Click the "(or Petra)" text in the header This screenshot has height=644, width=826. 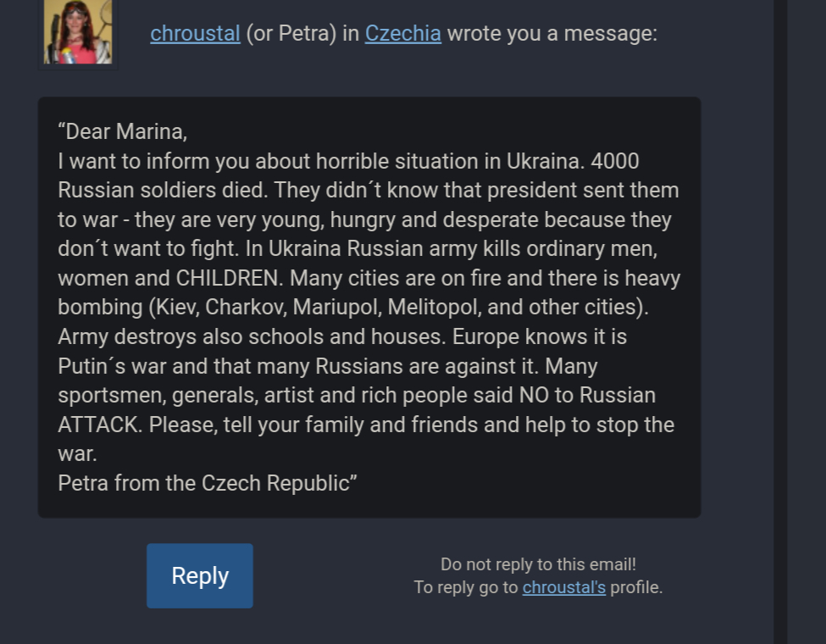pos(291,34)
